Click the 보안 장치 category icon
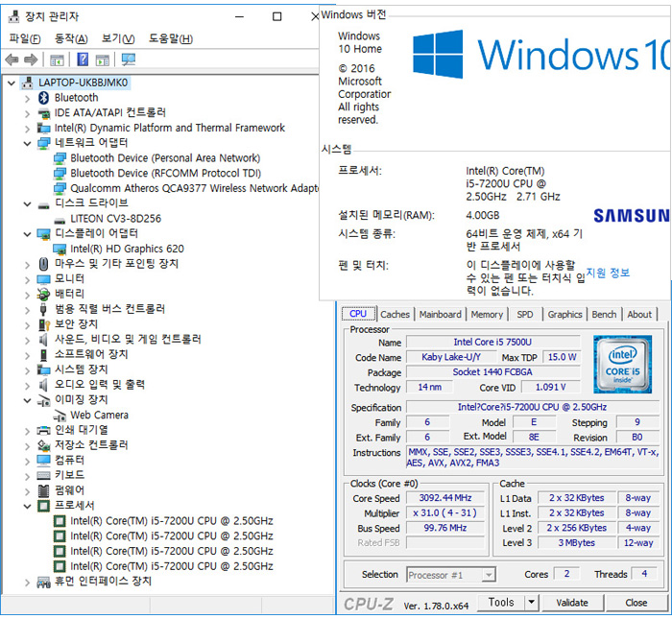The image size is (672, 619). 44,324
